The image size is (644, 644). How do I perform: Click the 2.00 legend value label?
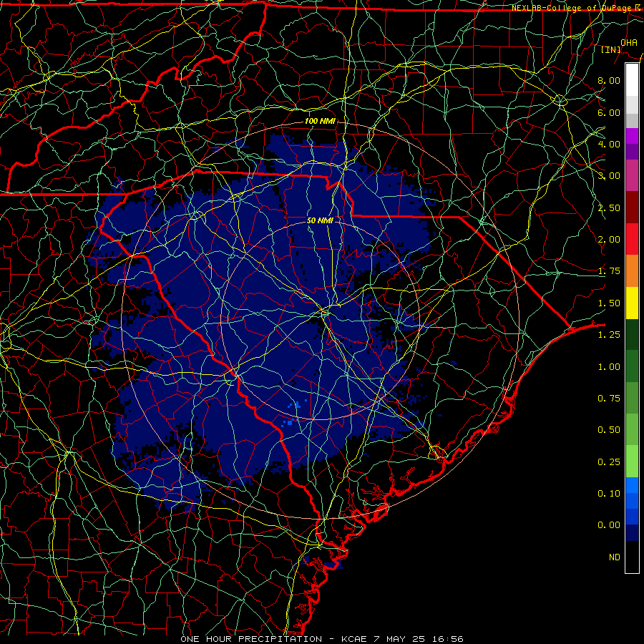609,240
